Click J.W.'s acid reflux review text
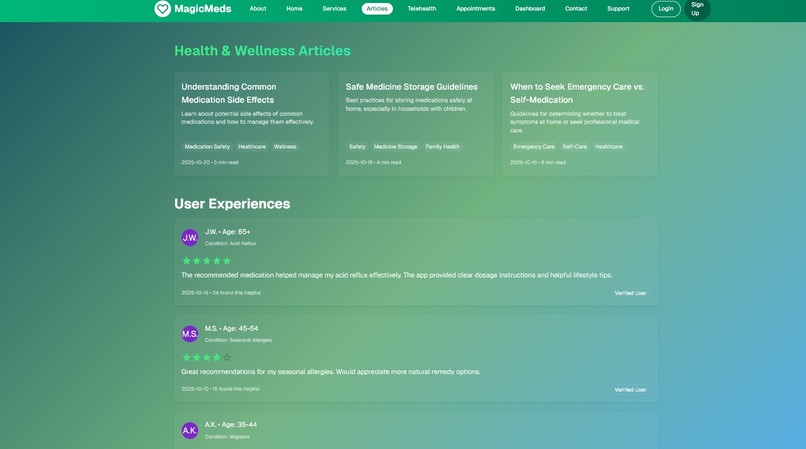The width and height of the screenshot is (806, 449). click(x=396, y=275)
